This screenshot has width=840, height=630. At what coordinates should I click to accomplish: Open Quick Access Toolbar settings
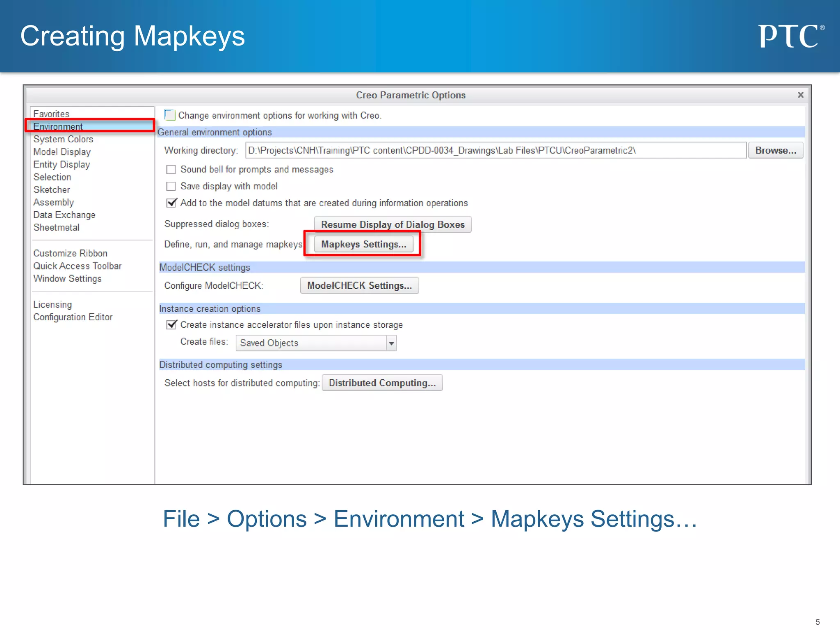78,266
